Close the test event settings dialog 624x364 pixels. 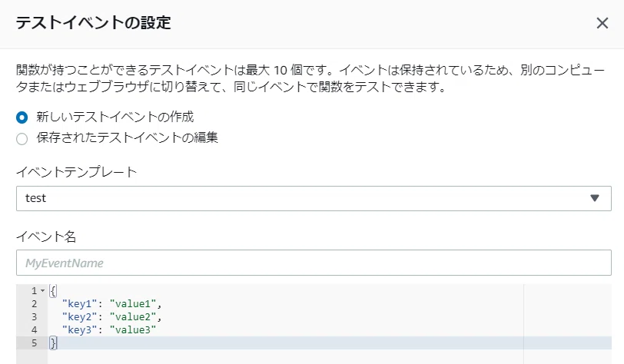point(602,23)
